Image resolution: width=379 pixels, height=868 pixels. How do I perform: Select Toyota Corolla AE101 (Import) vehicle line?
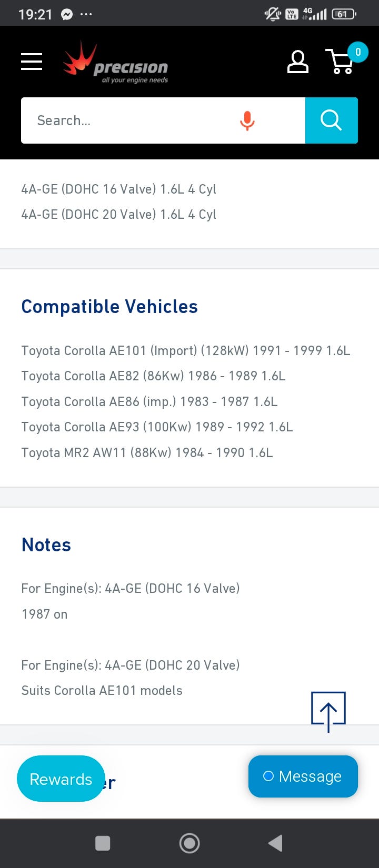[185, 351]
